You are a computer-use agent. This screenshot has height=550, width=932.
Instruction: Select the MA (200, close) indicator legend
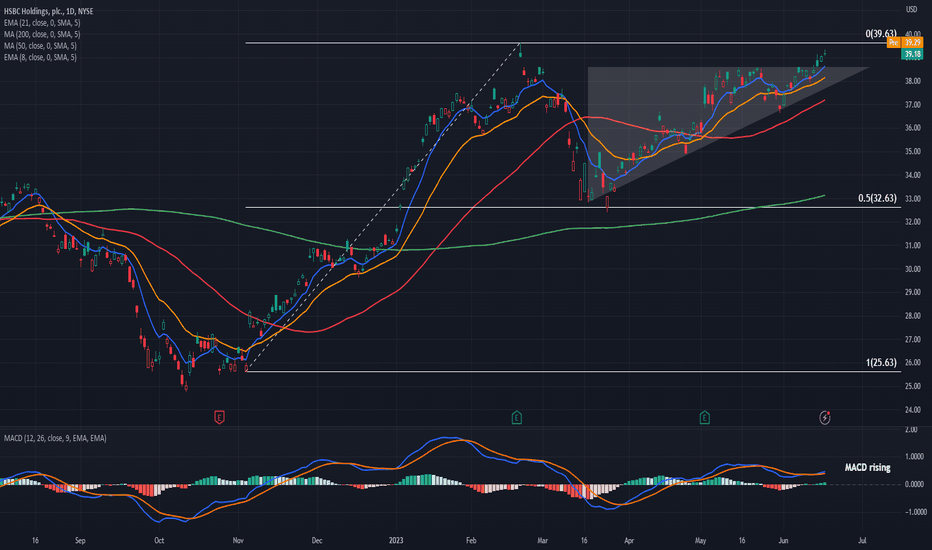42,34
